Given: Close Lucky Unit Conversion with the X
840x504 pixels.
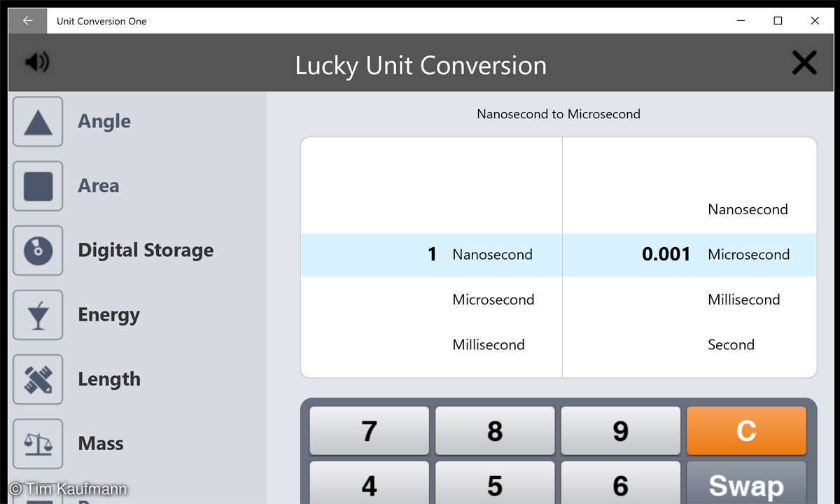Looking at the screenshot, I should coord(804,63).
